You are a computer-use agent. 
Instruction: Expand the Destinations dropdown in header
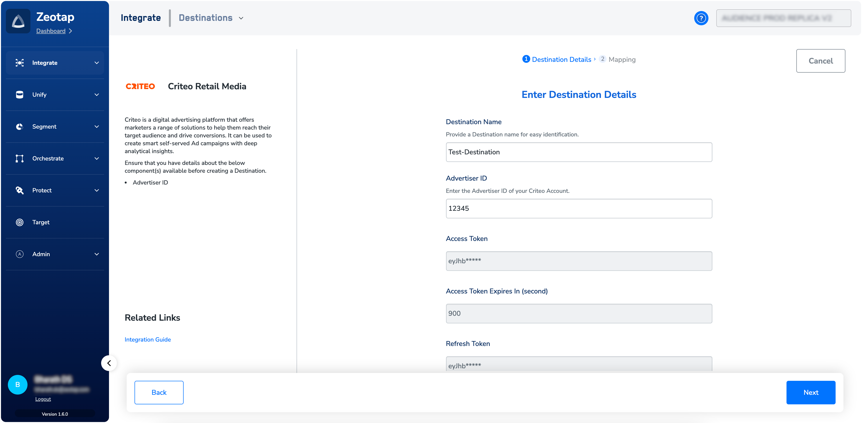point(241,18)
